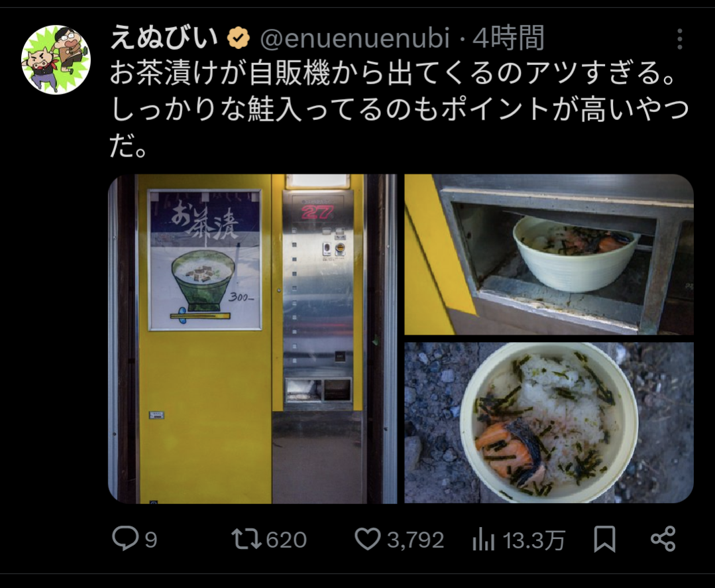
Task: Like the tweet with heart icon
Action: pos(368,539)
